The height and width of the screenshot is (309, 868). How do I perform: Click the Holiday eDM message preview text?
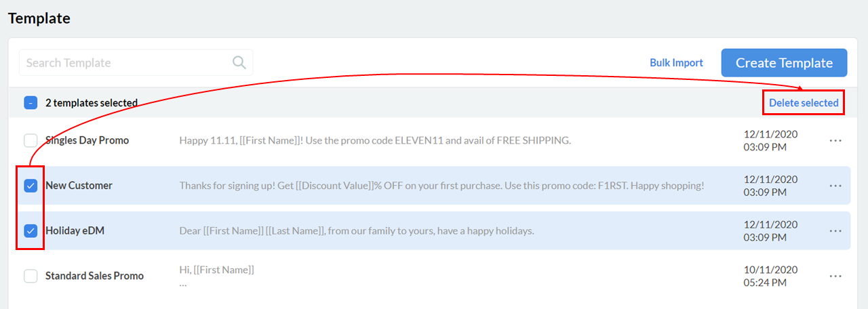[x=357, y=231]
